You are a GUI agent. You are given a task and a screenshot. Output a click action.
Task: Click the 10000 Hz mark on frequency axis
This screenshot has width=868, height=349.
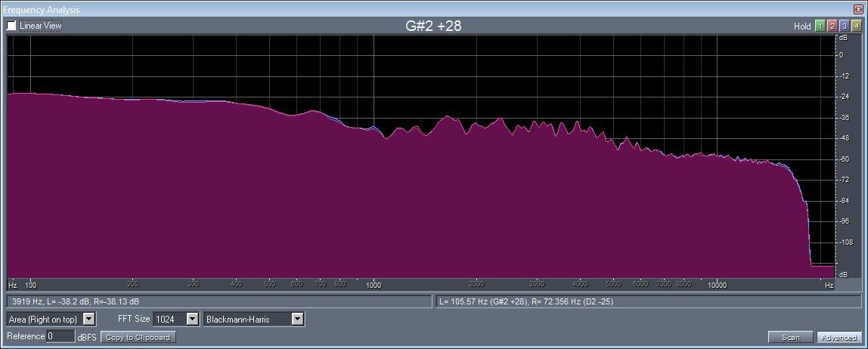(717, 286)
